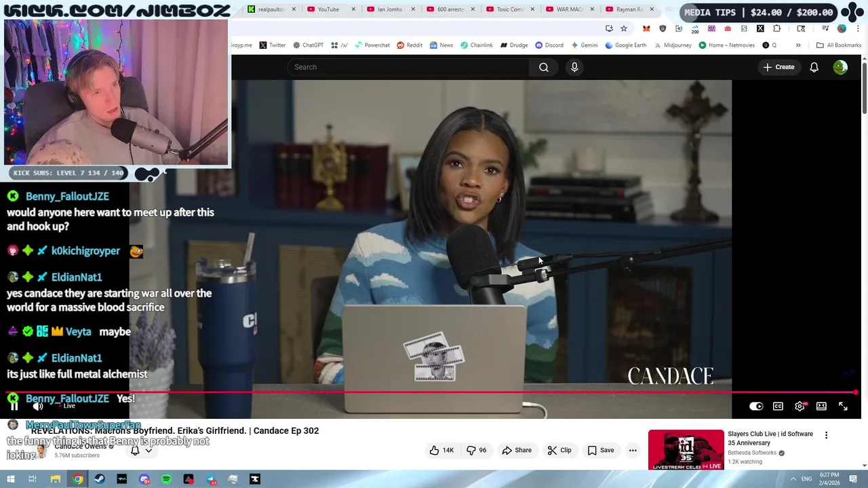The width and height of the screenshot is (868, 488).
Task: Enter fullscreen mode on the video
Action: 843,406
